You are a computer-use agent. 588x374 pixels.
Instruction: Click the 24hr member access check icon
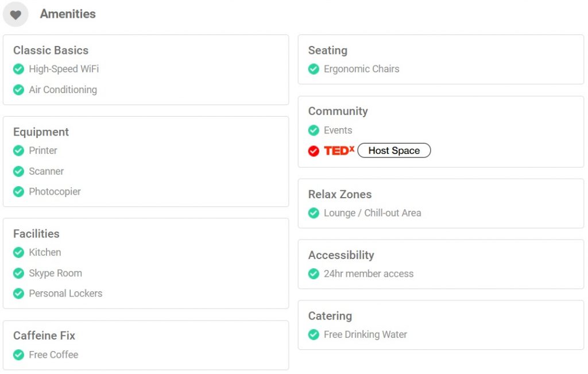pos(314,274)
